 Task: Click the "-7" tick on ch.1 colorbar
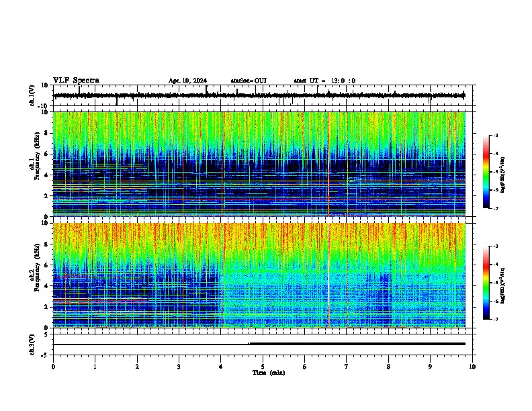pyautogui.click(x=495, y=208)
